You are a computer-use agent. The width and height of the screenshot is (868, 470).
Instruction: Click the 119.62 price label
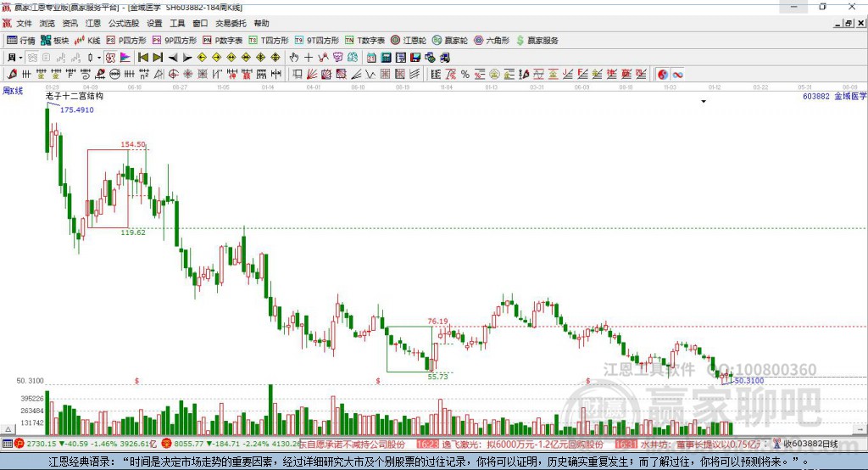133,232
